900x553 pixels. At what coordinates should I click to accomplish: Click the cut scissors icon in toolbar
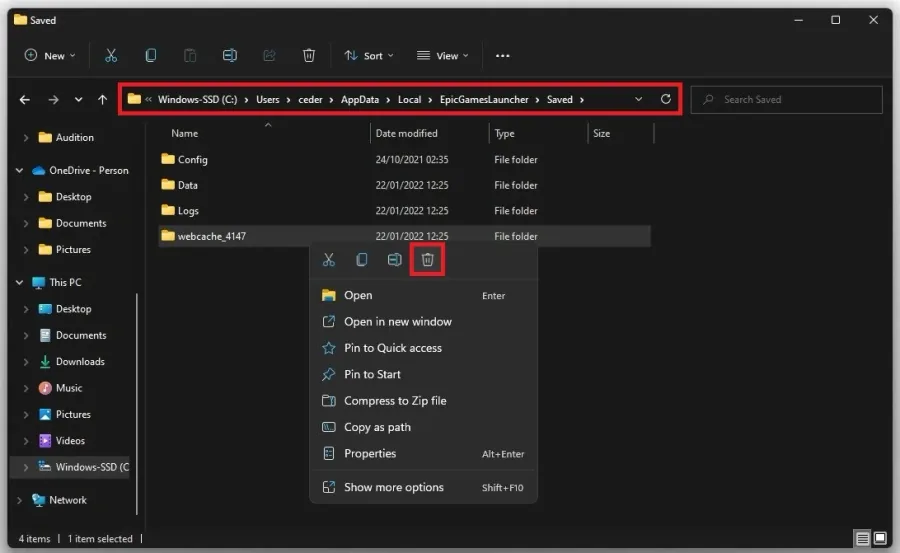coord(111,56)
